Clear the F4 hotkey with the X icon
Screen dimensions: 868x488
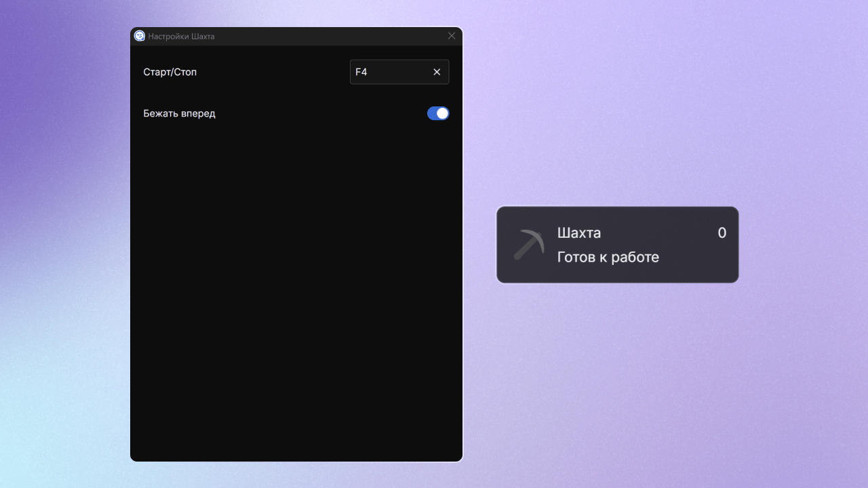pyautogui.click(x=437, y=72)
